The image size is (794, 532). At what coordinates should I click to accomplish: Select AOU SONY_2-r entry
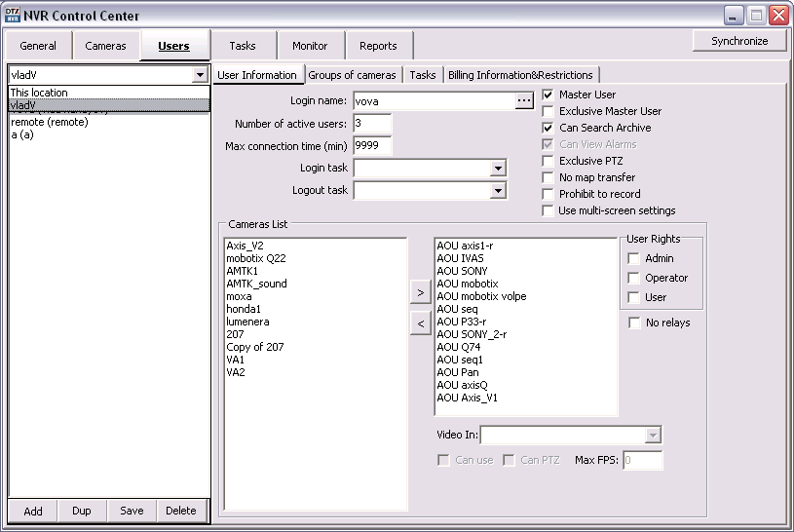point(526,334)
